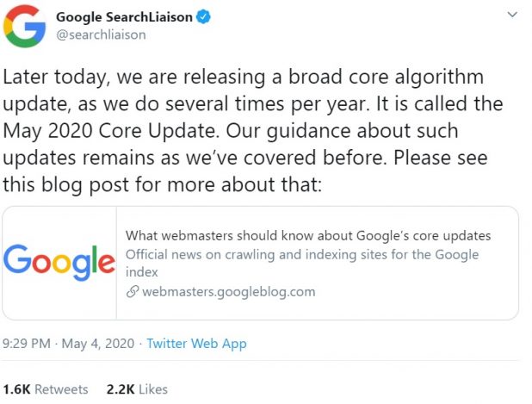Click the blue verified badge checkmark

[x=203, y=16]
